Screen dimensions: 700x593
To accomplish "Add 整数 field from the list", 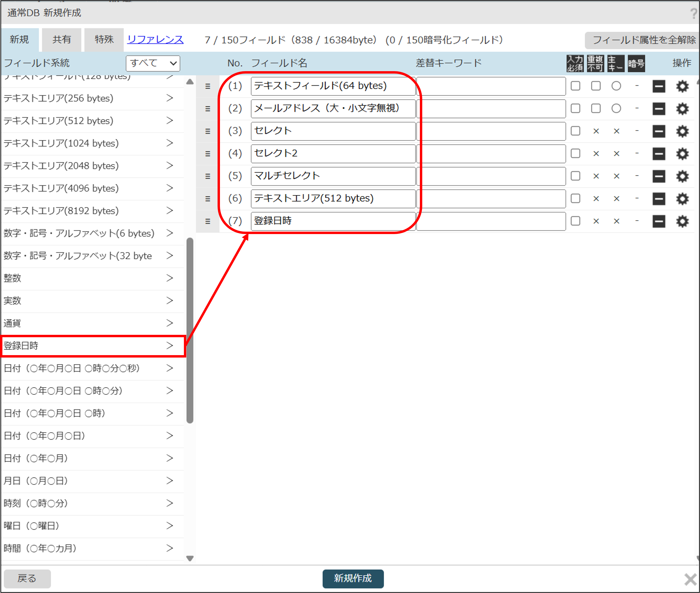I will pos(170,278).
